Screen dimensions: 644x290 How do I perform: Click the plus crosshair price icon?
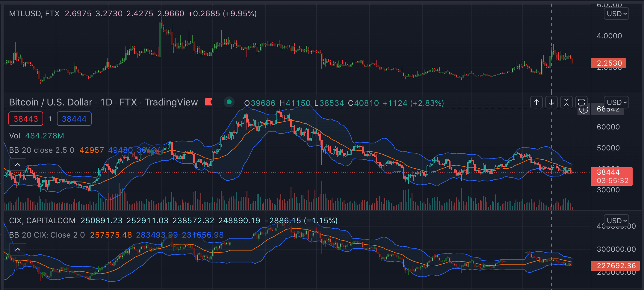coord(583,110)
